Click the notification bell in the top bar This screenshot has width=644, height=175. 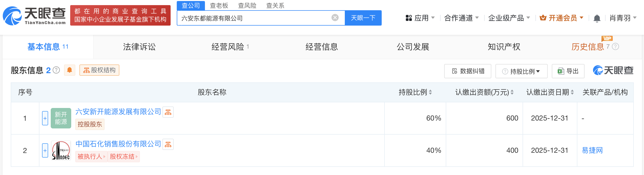pyautogui.click(x=598, y=18)
